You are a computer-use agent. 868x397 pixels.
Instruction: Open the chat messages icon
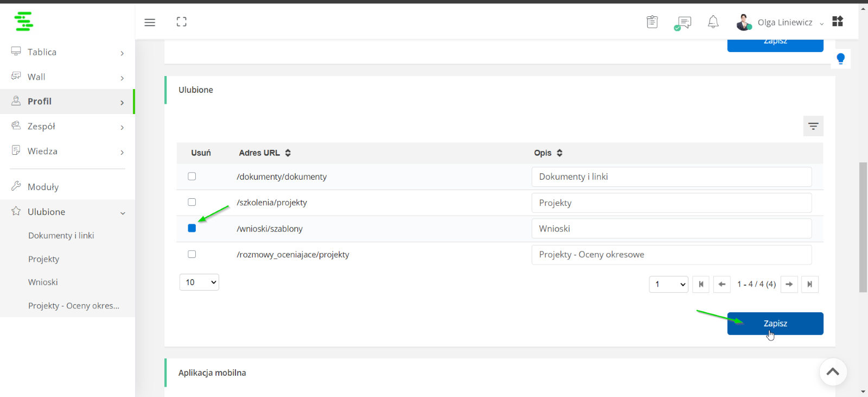click(x=682, y=23)
